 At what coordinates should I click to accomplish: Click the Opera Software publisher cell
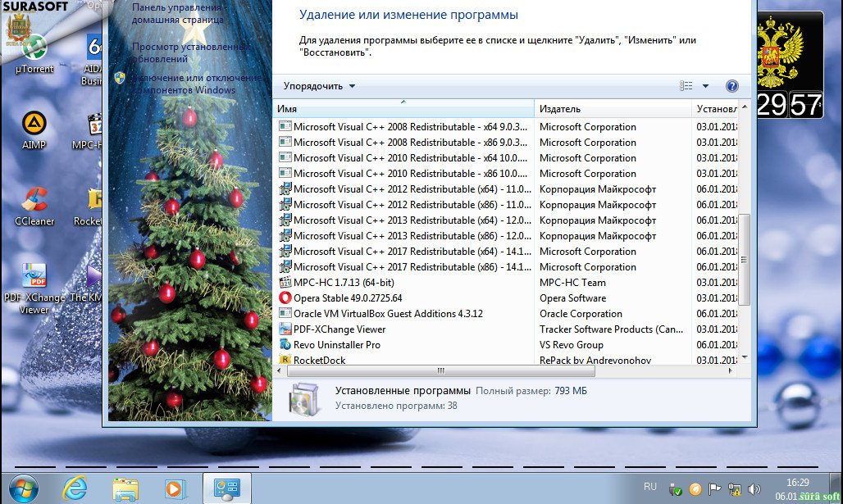pyautogui.click(x=572, y=297)
